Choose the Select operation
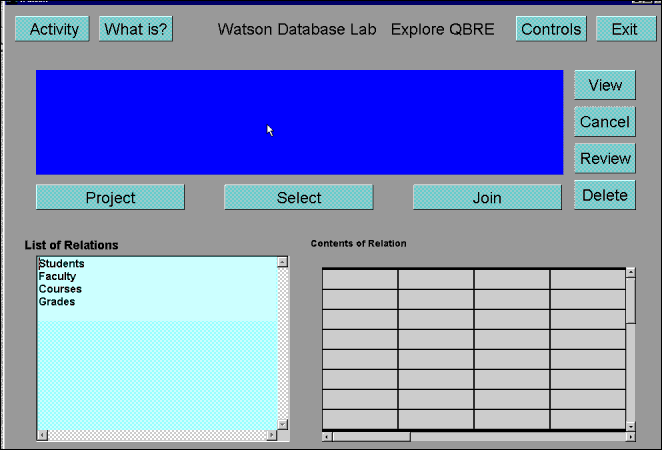Screen dimensions: 662x450 click(298, 197)
